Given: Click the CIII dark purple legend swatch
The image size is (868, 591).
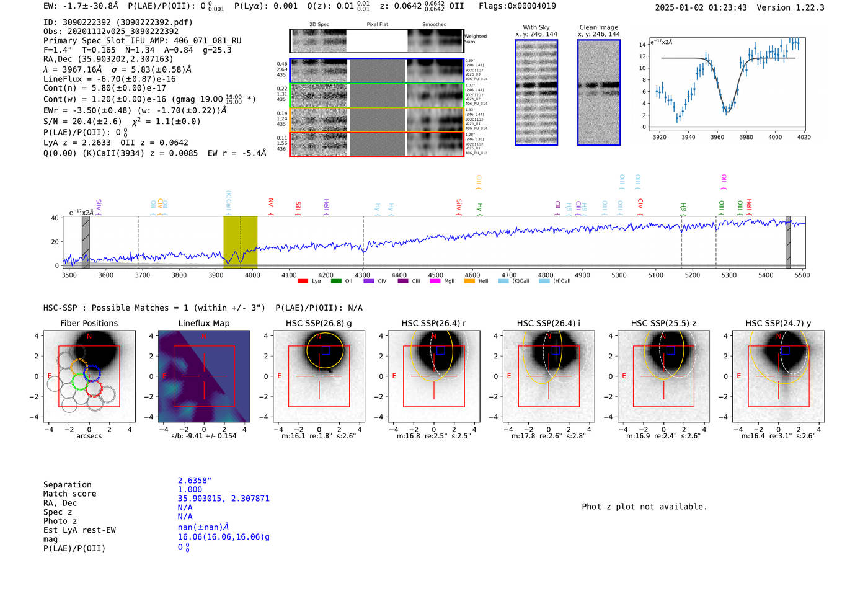Looking at the screenshot, I should (x=403, y=282).
